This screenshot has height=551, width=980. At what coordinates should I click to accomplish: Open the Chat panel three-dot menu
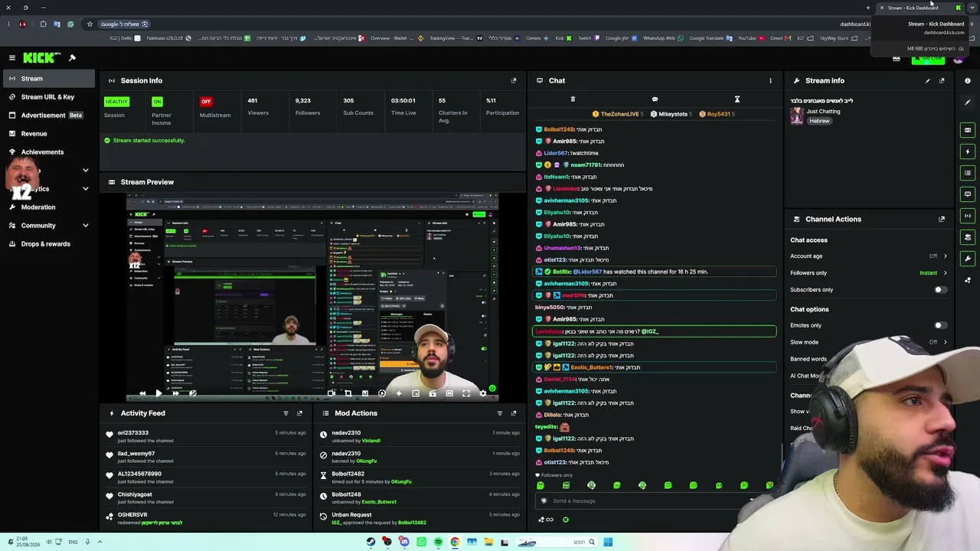[x=770, y=80]
